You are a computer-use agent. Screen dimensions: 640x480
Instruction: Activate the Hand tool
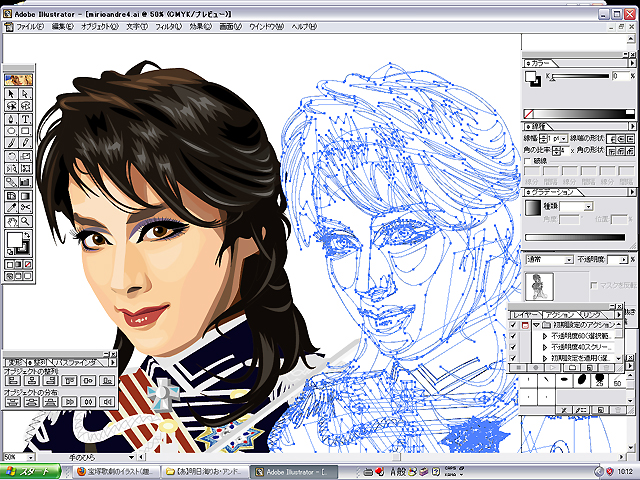pyautogui.click(x=11, y=219)
